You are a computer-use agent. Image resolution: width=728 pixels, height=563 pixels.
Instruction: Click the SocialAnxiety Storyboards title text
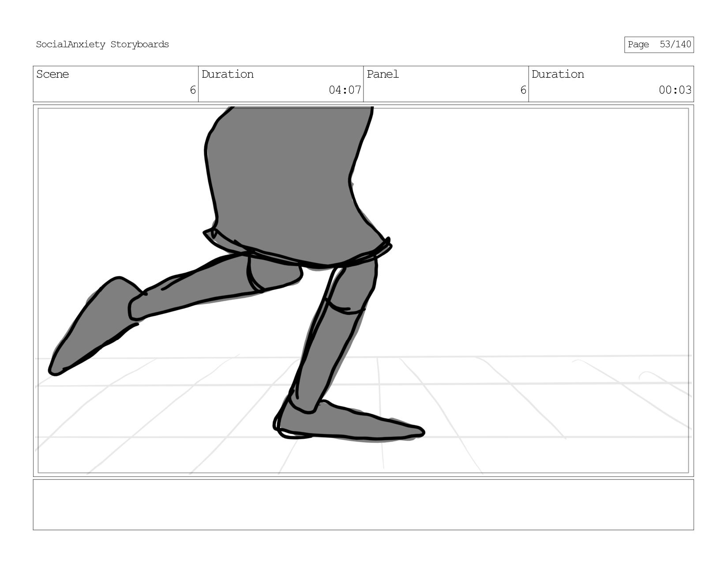click(102, 45)
